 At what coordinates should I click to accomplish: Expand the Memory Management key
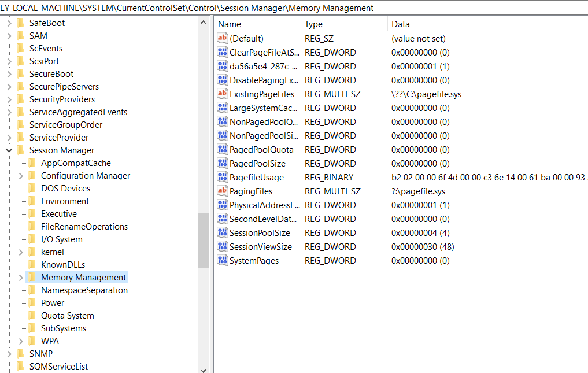(21, 278)
